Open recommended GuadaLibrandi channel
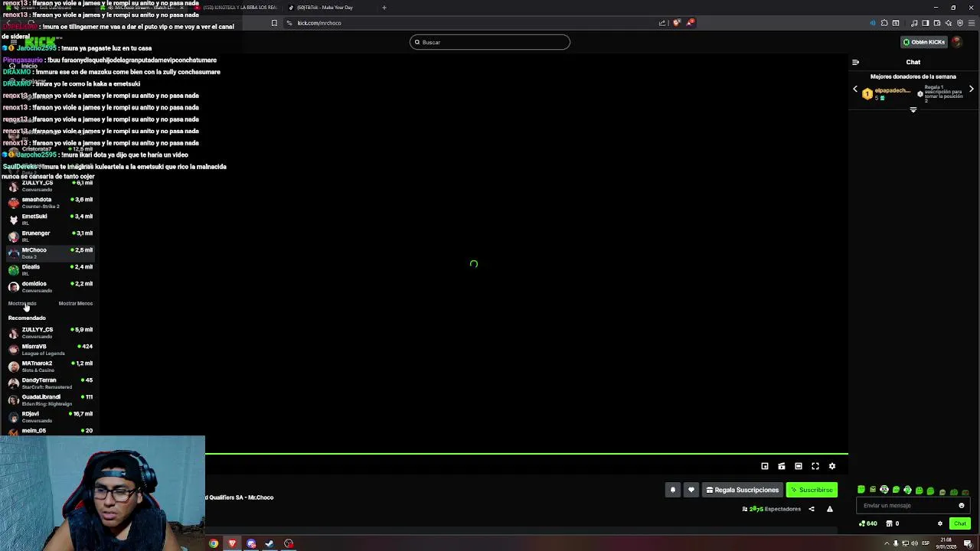The height and width of the screenshot is (551, 980). click(x=50, y=399)
